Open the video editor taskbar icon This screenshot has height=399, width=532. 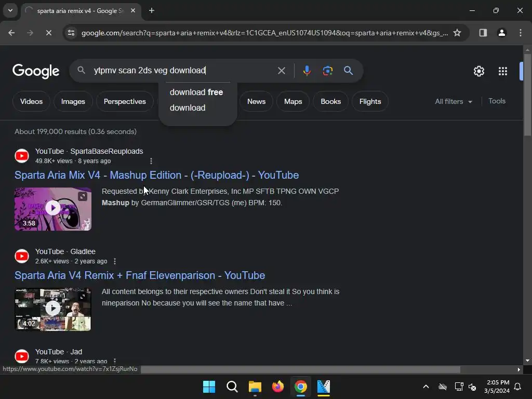coord(323,387)
